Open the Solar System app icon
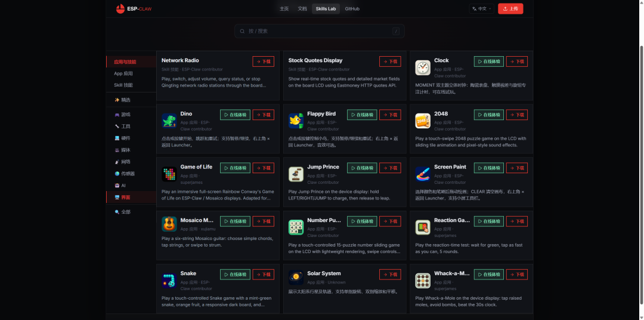644x320 pixels. coord(296,277)
